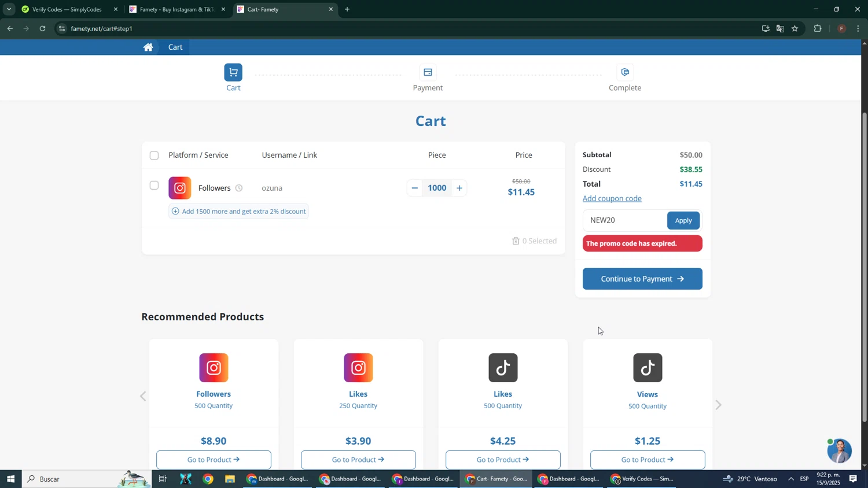Click the Instagram icon in Followers cart row
Image resolution: width=868 pixels, height=488 pixels.
tap(180, 188)
